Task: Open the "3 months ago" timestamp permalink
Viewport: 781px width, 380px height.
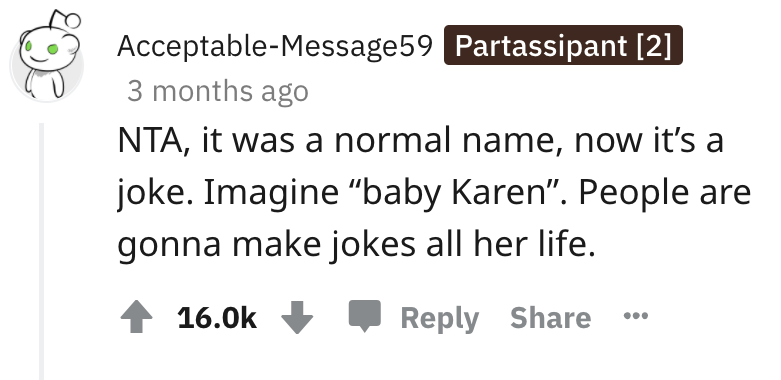Action: [218, 92]
